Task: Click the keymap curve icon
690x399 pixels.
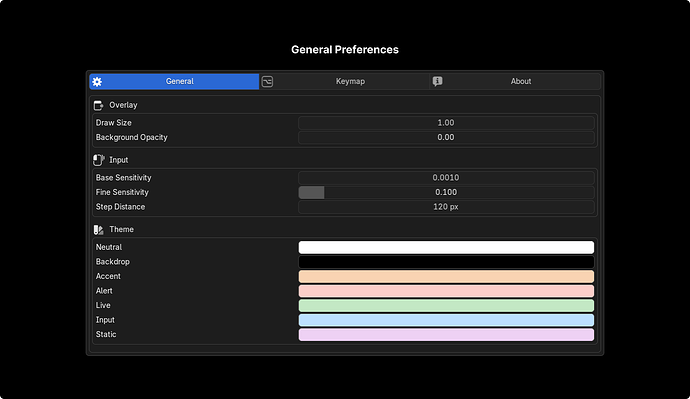Action: click(267, 81)
